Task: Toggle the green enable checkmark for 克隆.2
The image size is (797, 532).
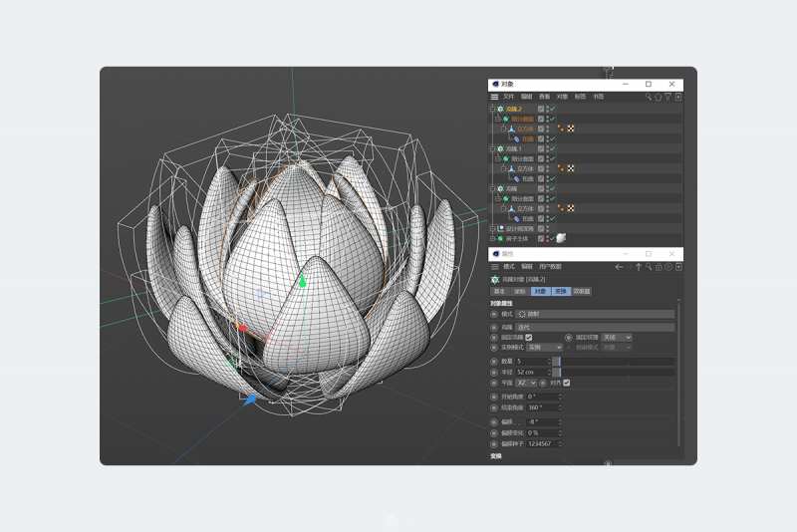Action: (552, 109)
